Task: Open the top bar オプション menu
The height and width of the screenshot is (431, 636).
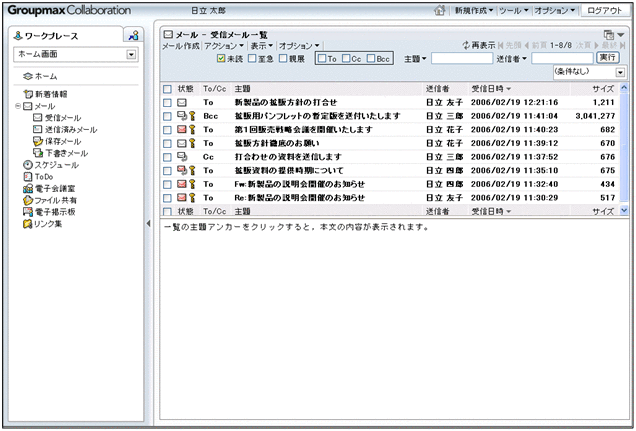Action: tap(554, 11)
